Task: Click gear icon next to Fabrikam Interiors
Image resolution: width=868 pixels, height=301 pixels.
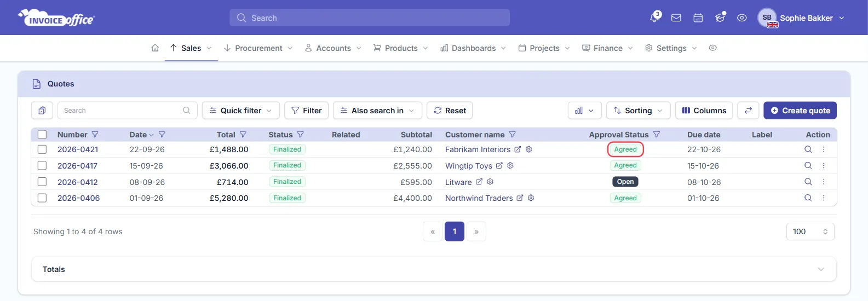Action: coord(529,149)
